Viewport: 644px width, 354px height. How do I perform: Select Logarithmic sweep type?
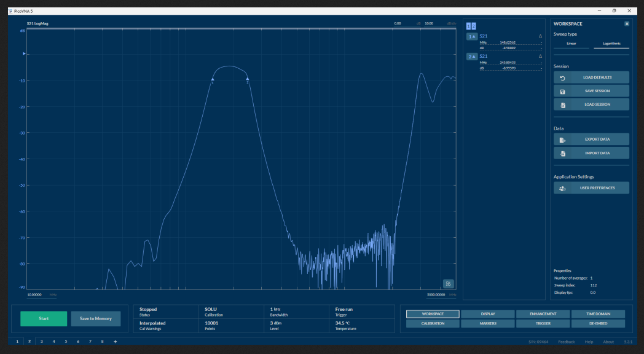[611, 44]
